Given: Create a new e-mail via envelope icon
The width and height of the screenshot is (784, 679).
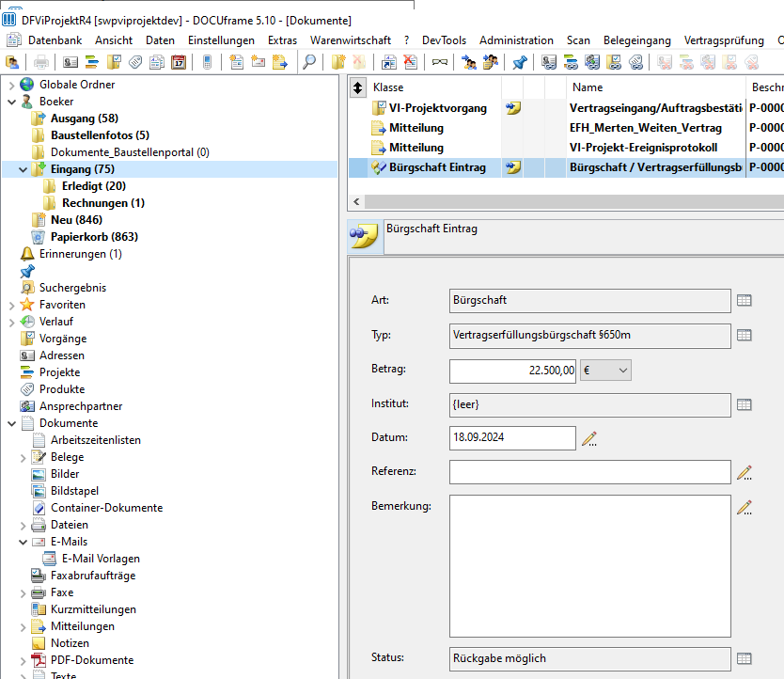Looking at the screenshot, I should pyautogui.click(x=258, y=63).
